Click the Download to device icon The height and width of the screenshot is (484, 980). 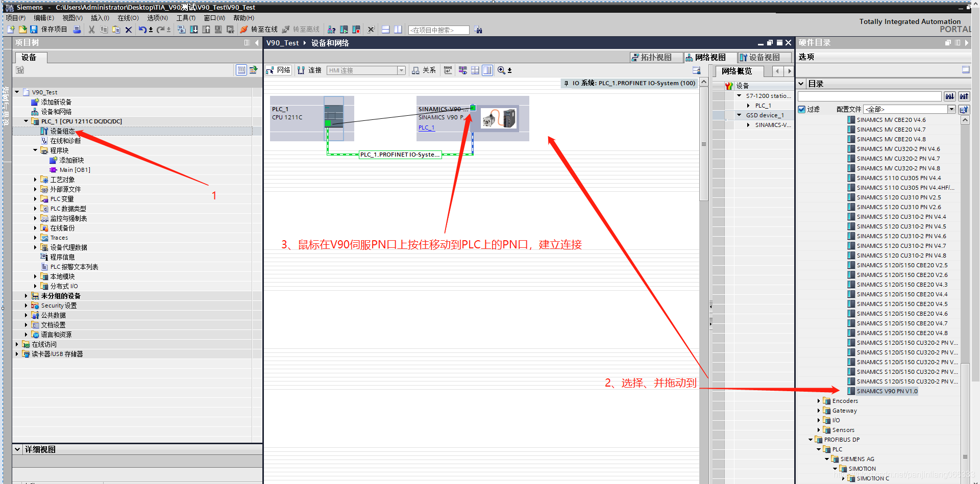click(194, 30)
